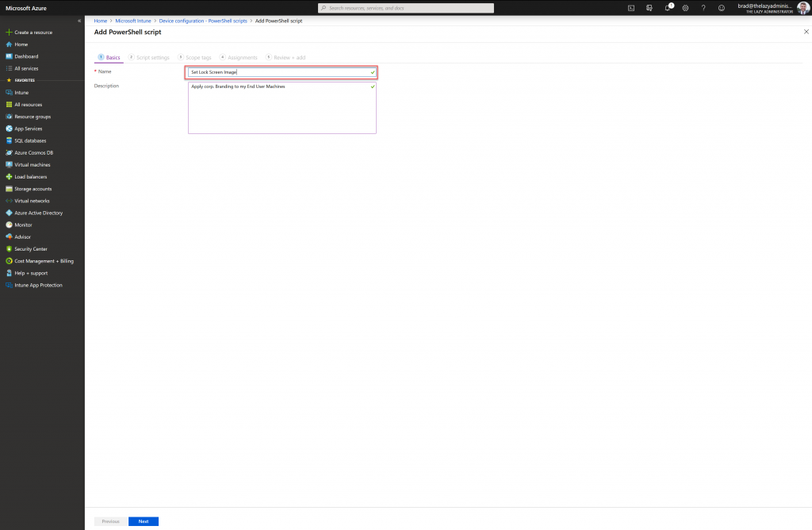Go to the Microsoft Intune breadcrumb link

pyautogui.click(x=133, y=21)
